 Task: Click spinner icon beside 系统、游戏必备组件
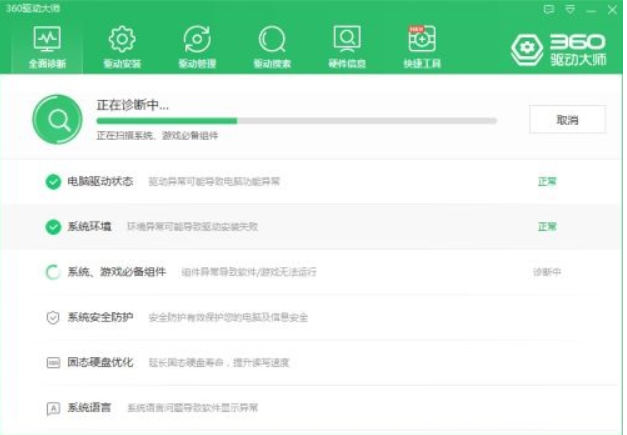click(x=53, y=272)
